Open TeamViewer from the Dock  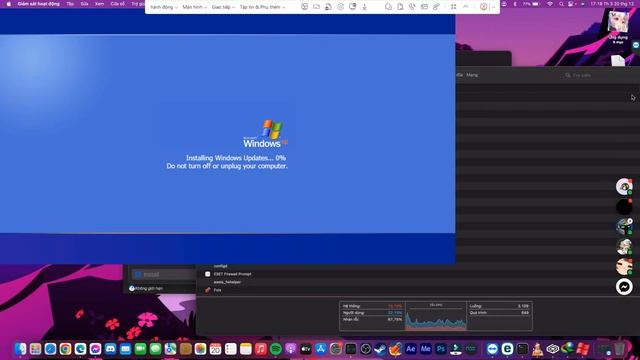[x=492, y=349]
